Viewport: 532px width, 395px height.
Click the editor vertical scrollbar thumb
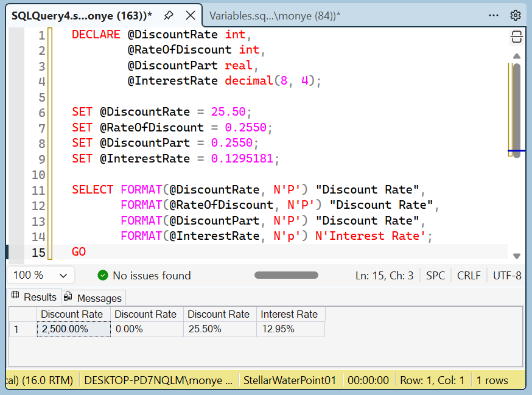[517, 111]
